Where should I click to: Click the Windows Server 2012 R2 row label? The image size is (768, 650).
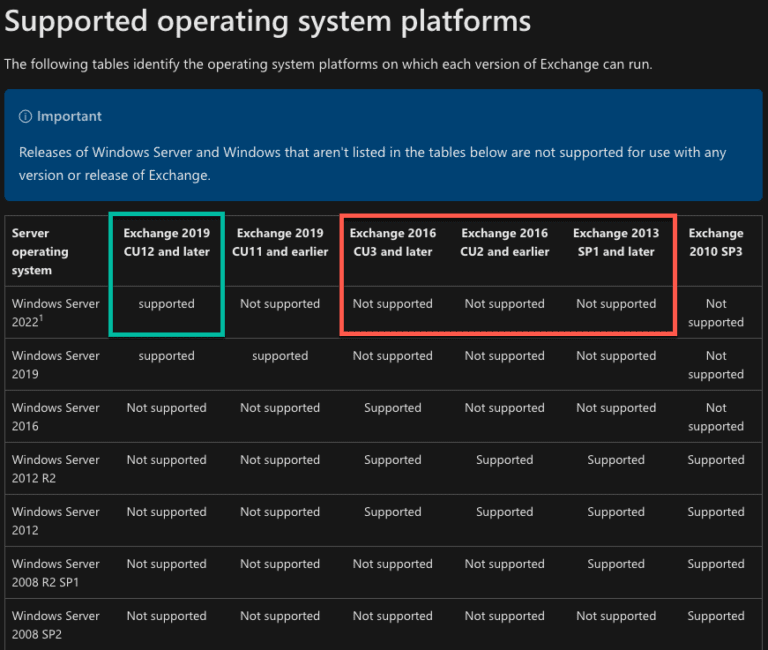click(55, 469)
